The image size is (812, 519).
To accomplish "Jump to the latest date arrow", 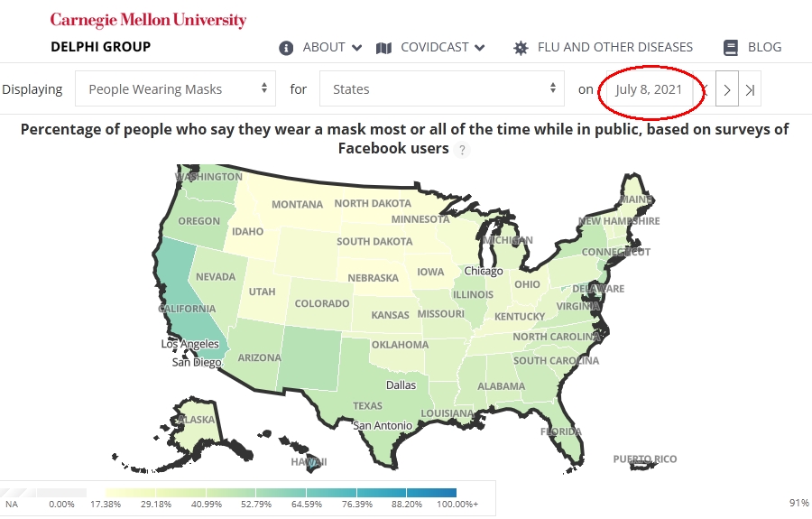I will click(750, 89).
